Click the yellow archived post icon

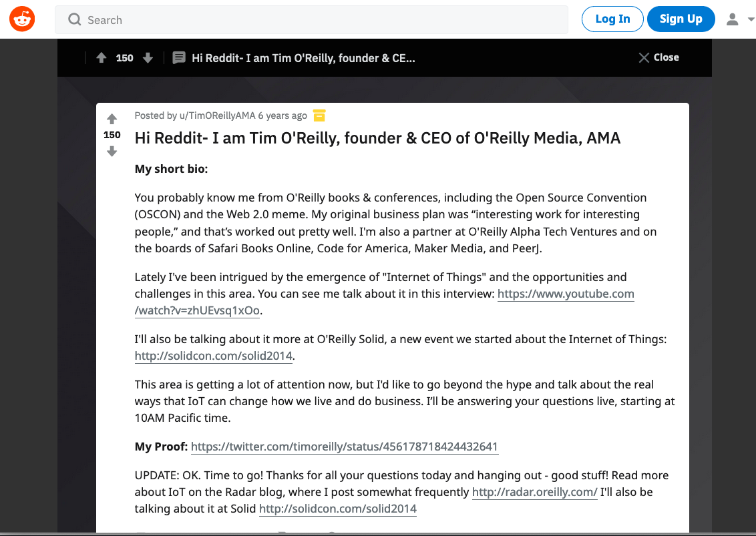click(319, 115)
